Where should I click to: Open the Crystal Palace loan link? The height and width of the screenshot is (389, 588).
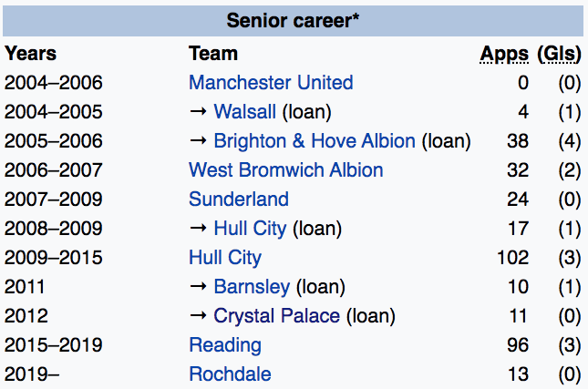(x=276, y=316)
